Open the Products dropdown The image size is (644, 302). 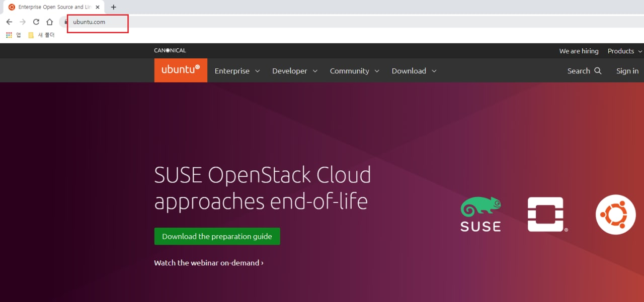coord(625,51)
